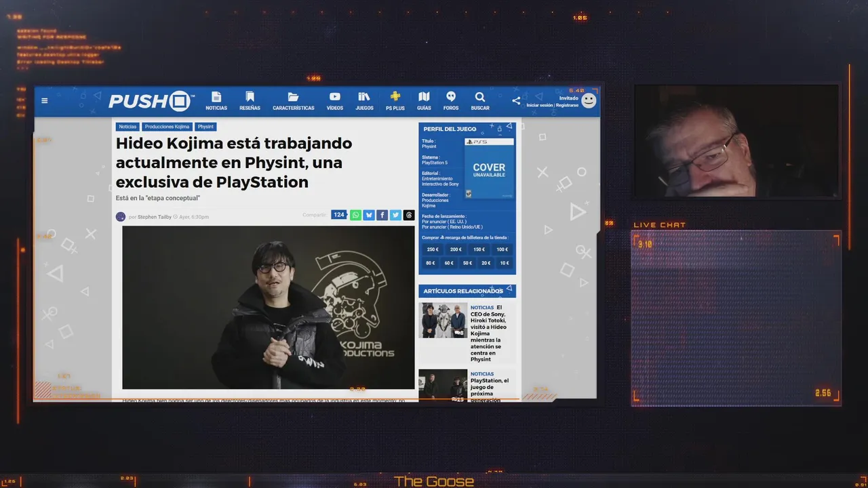This screenshot has height=488, width=868.
Task: Click the Push Square logo
Action: pyautogui.click(x=151, y=101)
